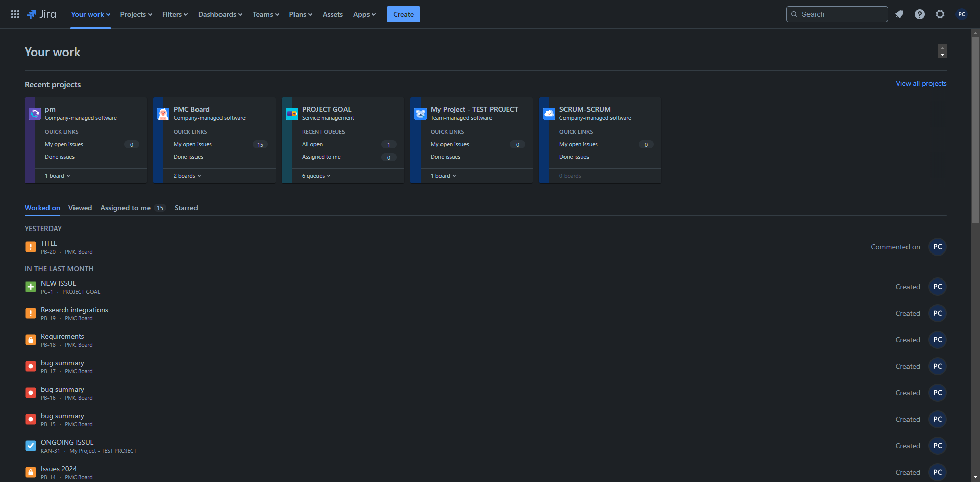Switch to the Viewed tab

(80, 208)
